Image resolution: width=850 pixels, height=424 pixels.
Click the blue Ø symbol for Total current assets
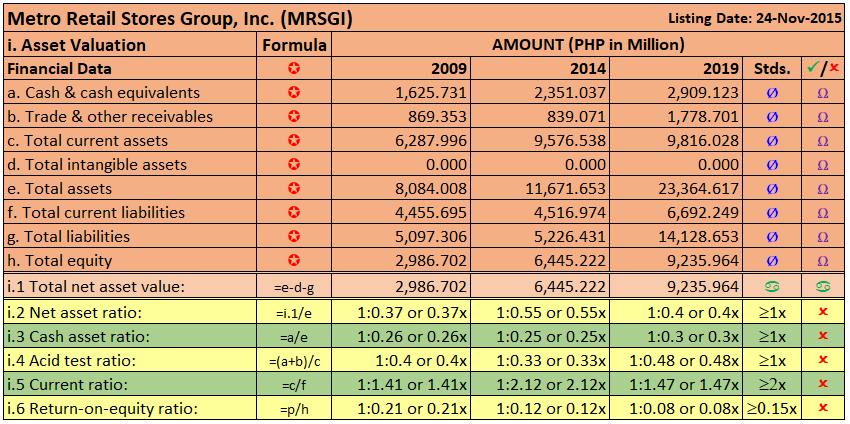(x=773, y=141)
